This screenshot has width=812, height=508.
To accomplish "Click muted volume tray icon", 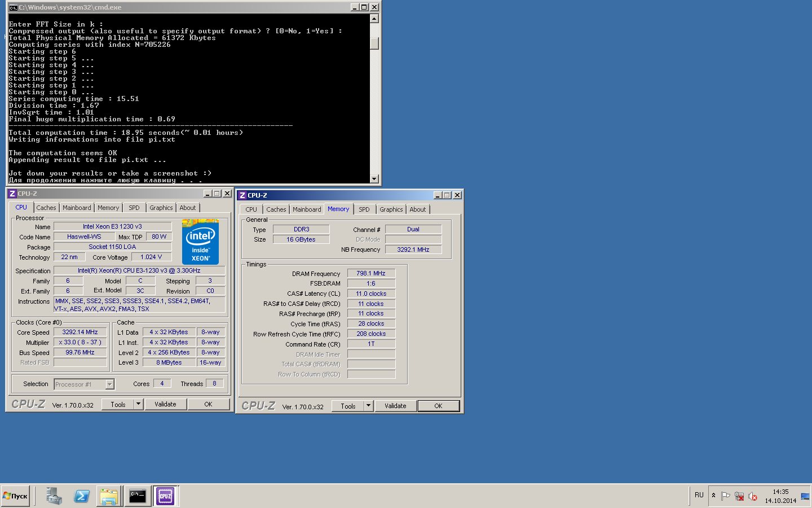I will (x=752, y=496).
